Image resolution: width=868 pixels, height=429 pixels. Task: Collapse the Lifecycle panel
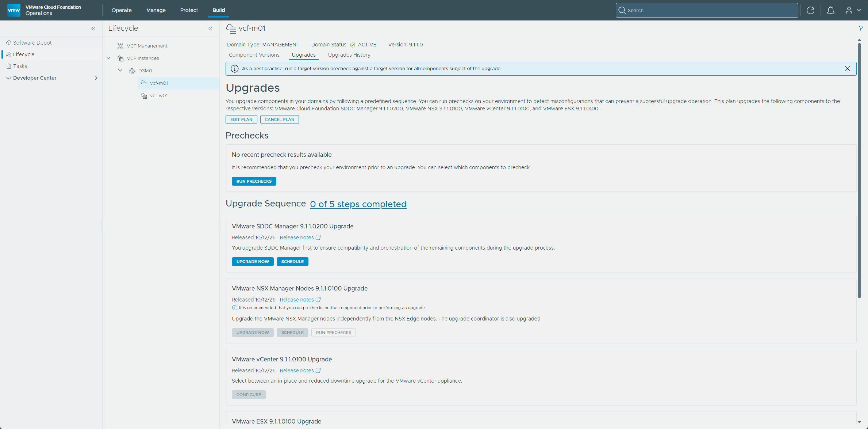tap(211, 29)
